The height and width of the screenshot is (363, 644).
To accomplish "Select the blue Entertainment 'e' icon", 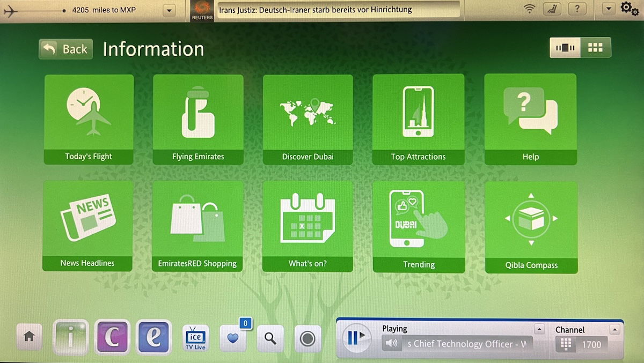I will (153, 337).
